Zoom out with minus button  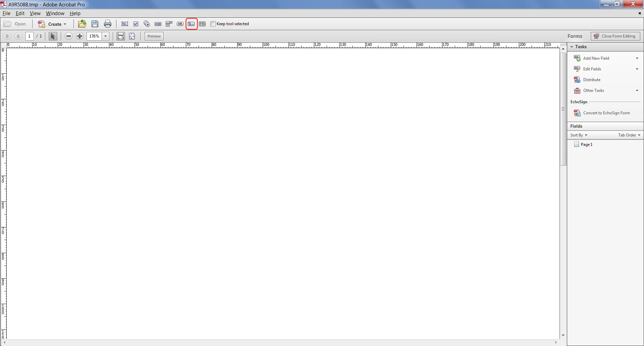[x=68, y=36]
